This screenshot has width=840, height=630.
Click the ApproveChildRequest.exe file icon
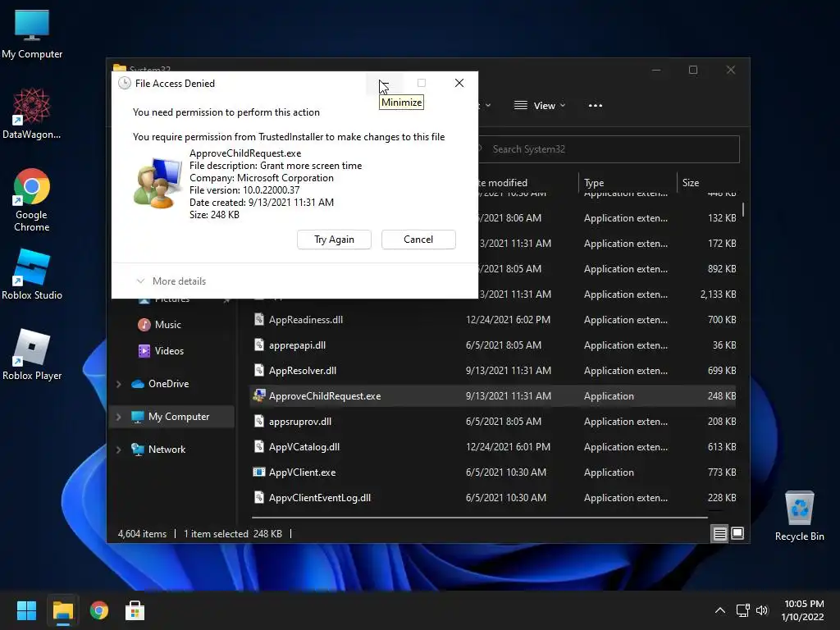coord(258,396)
